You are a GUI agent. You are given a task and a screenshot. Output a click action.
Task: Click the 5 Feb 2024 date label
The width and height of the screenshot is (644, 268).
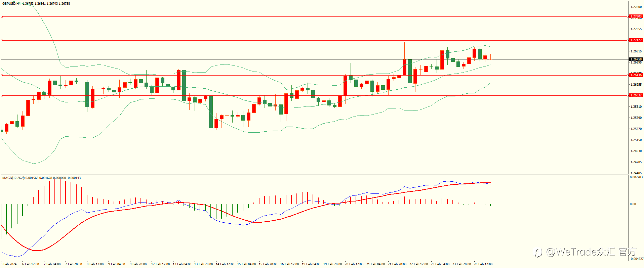(x=9, y=264)
